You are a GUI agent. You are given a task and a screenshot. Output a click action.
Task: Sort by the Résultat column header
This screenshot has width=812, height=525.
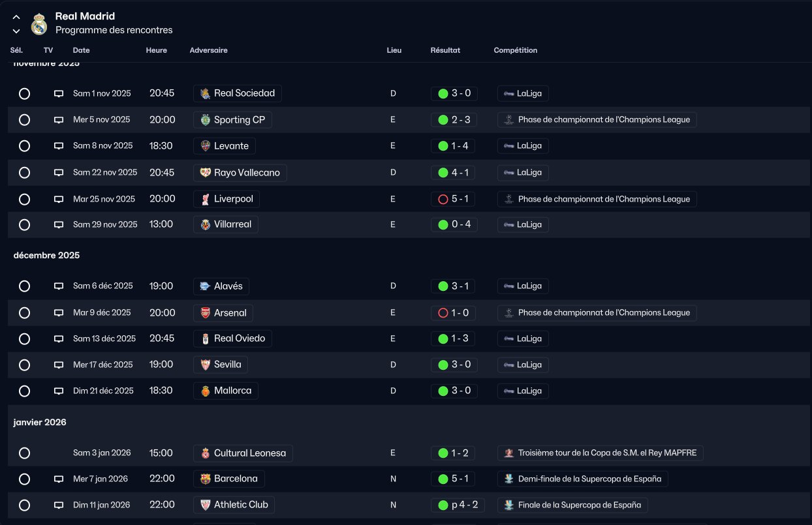pos(445,50)
